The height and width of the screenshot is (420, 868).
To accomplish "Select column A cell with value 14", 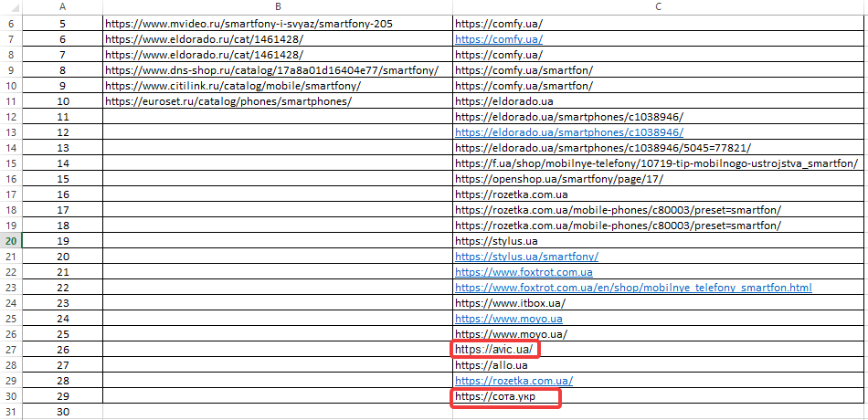I will tap(62, 163).
